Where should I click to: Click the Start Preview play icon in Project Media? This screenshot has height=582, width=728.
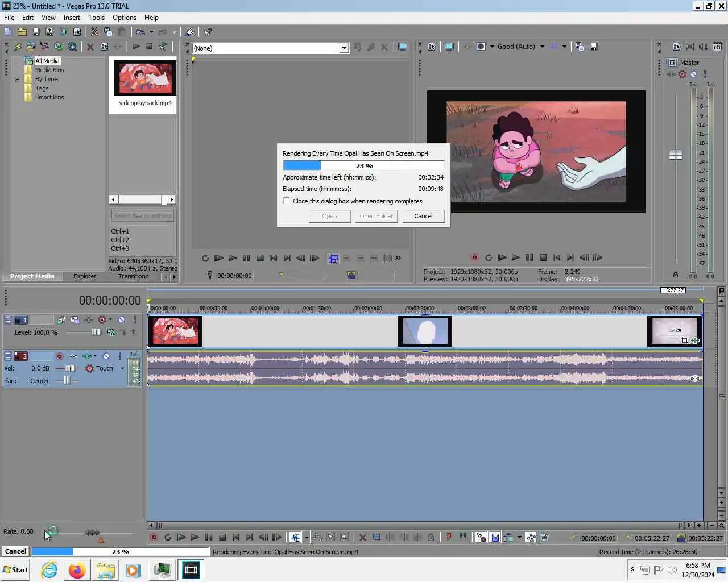click(x=136, y=47)
